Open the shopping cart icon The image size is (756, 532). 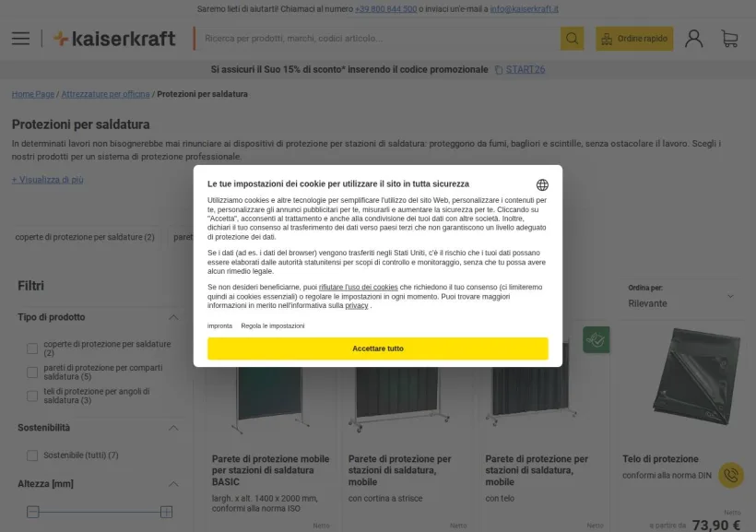(x=729, y=39)
